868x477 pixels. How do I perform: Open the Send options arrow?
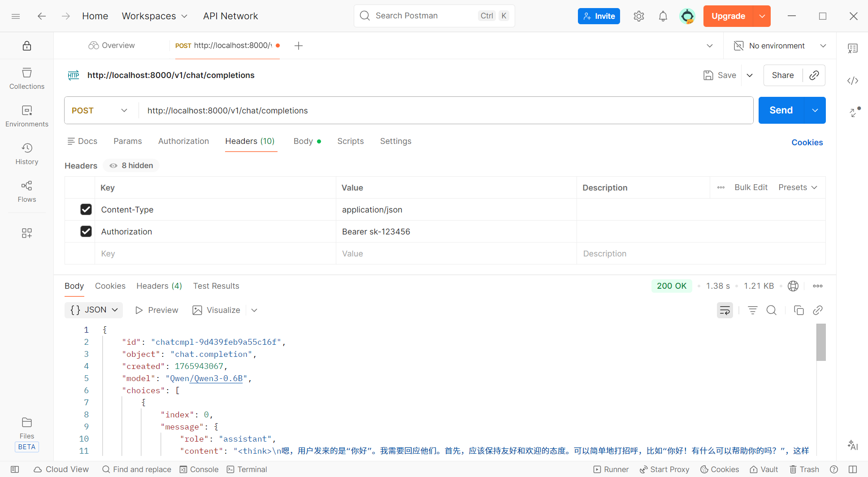coord(815,110)
